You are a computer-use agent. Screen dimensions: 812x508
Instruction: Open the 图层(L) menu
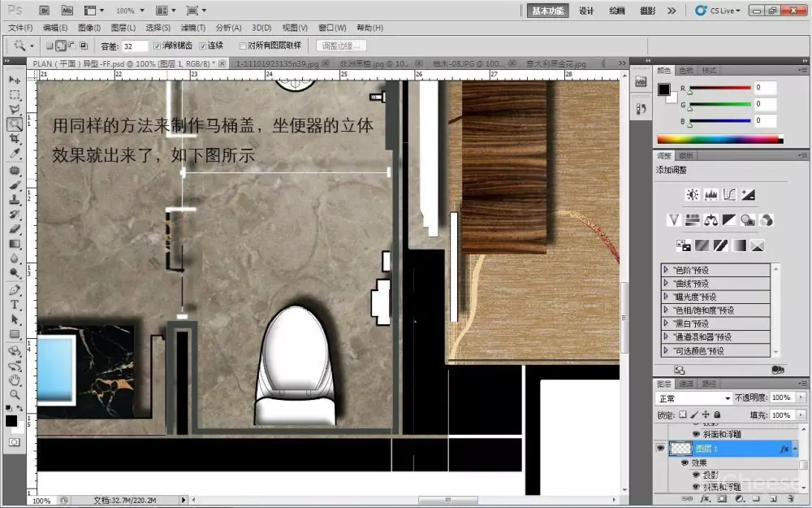tap(123, 28)
